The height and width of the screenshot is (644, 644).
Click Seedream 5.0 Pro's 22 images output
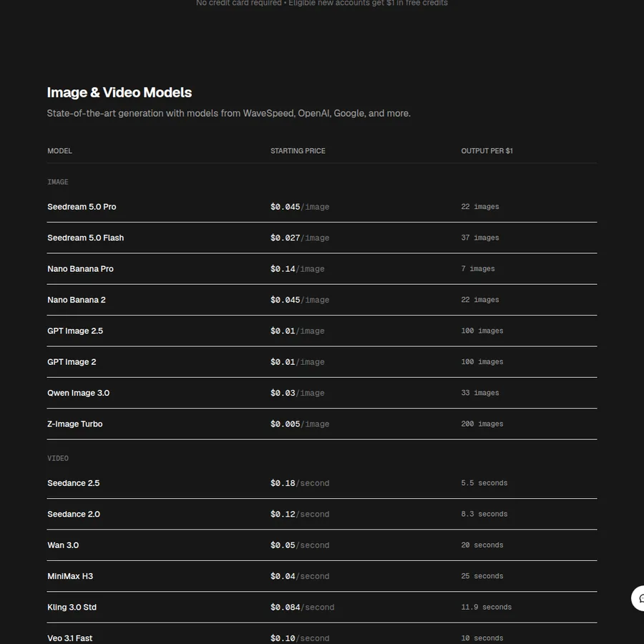(480, 207)
